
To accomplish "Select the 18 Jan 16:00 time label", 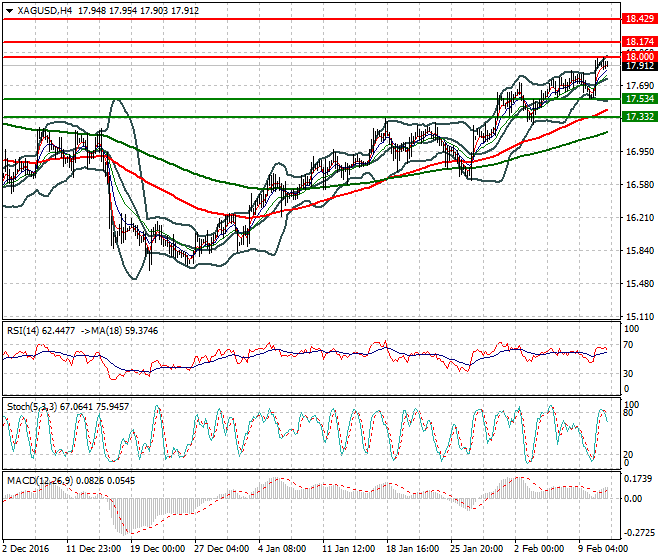I will (413, 549).
